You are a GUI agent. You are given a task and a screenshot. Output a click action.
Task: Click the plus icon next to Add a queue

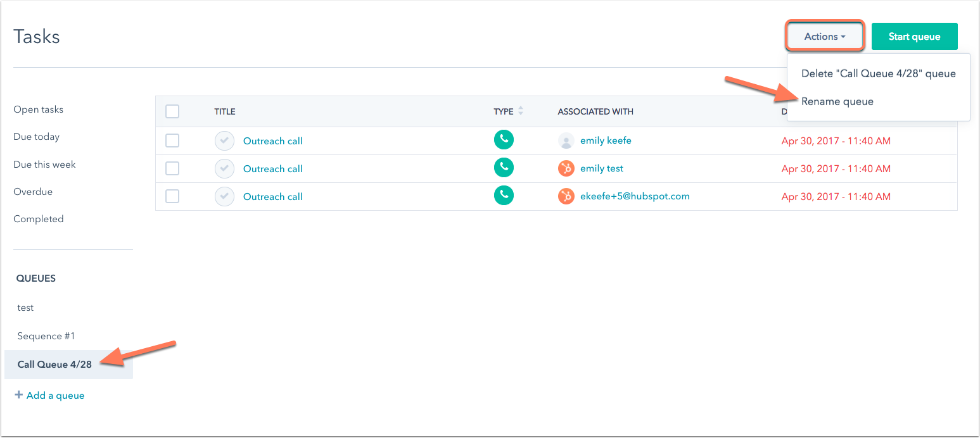[x=18, y=395]
